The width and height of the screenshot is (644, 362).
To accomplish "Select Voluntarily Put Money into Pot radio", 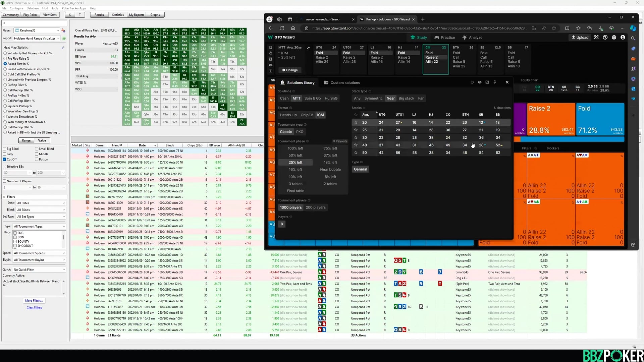I will pyautogui.click(x=5, y=53).
